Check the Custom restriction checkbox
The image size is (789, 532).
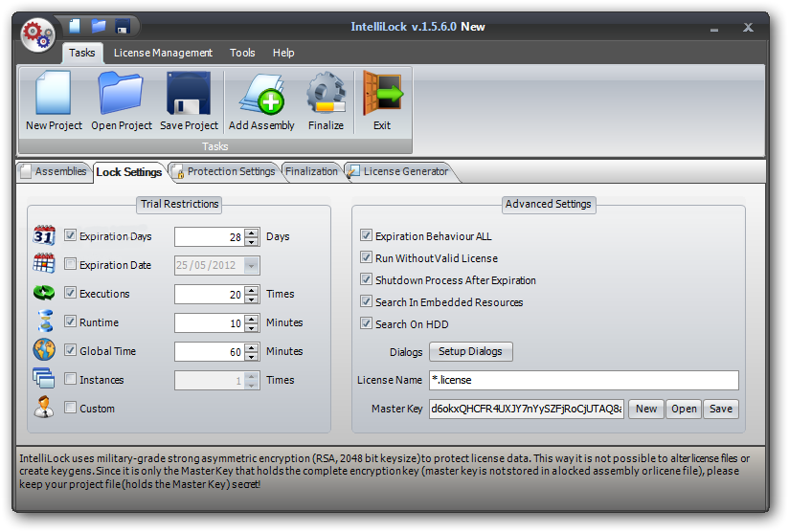tap(70, 408)
